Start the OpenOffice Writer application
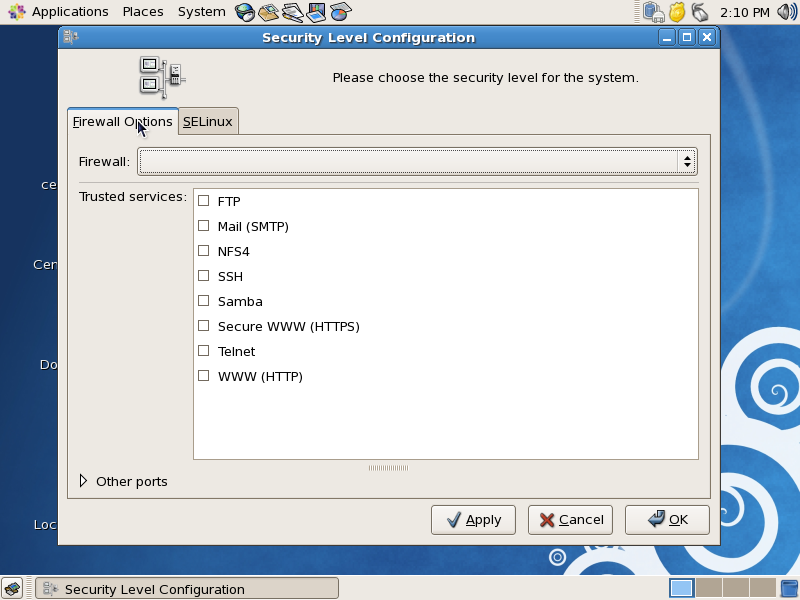The width and height of the screenshot is (800, 600). coord(291,11)
